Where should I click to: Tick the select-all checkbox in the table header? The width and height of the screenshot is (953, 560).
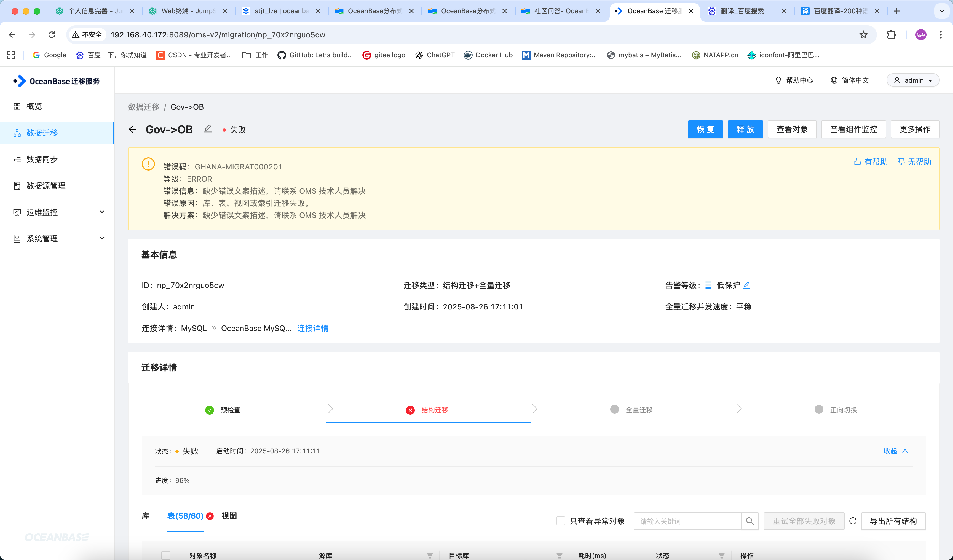(166, 556)
